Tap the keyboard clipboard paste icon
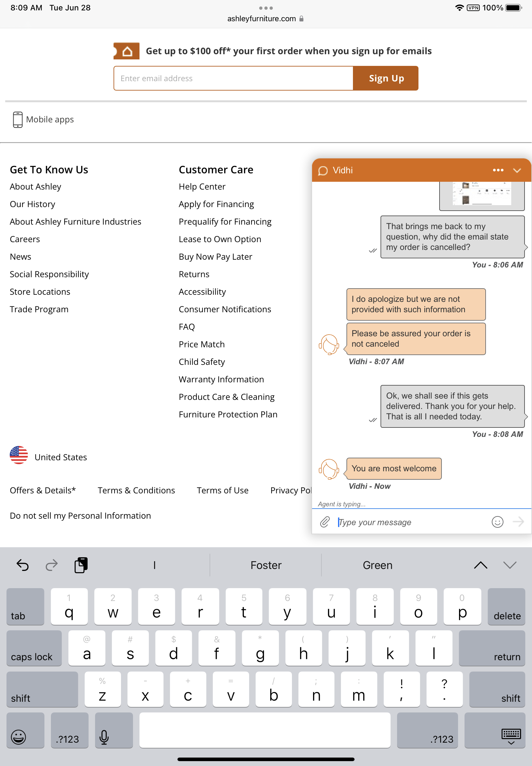The width and height of the screenshot is (532, 766). (81, 565)
